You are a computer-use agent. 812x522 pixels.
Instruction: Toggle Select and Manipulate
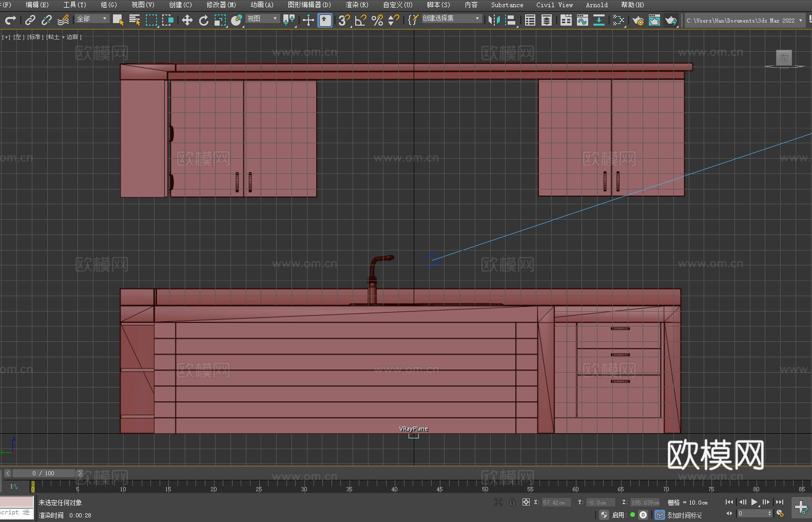(308, 20)
